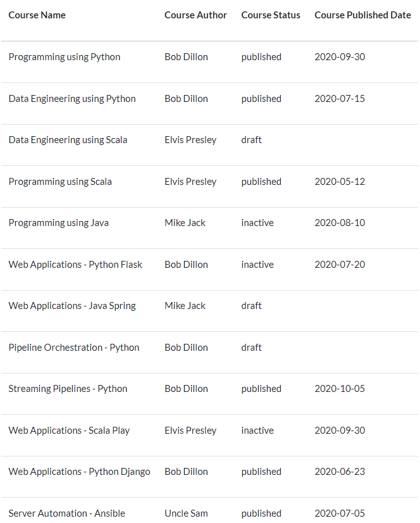The height and width of the screenshot is (523, 420).
Task: Select Web Applications - Java Spring cell
Action: (72, 306)
